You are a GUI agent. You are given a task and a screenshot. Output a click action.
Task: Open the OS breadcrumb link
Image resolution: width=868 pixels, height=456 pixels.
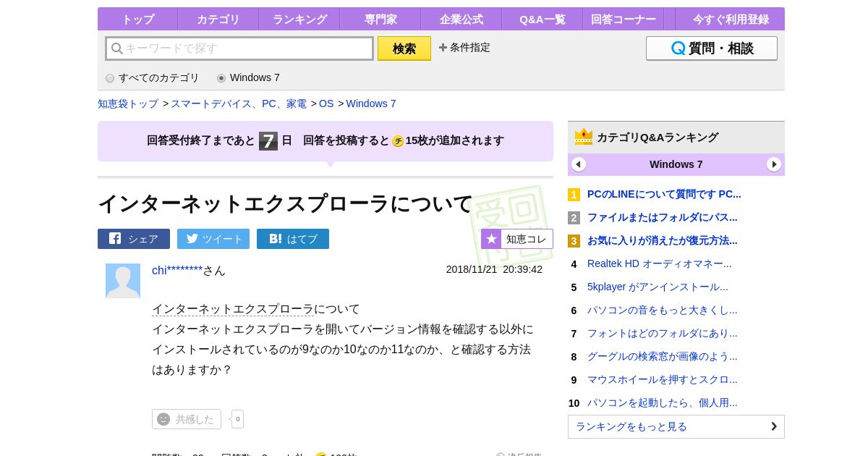pos(326,104)
